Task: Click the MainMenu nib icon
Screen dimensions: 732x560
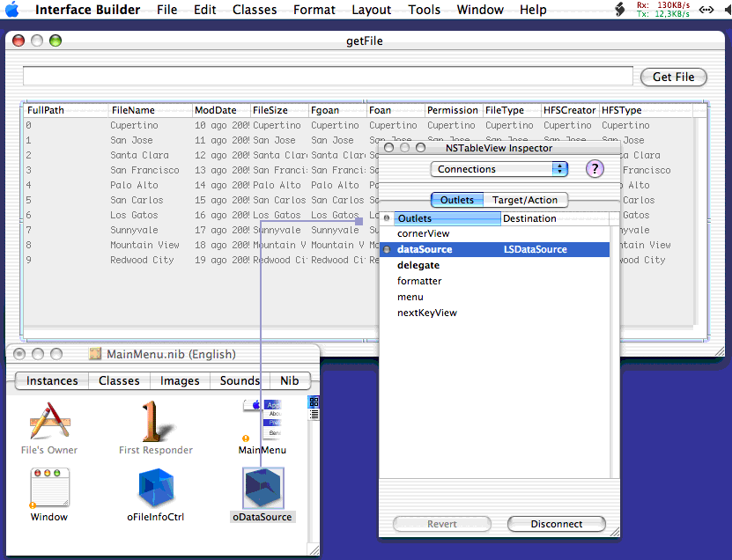Action: pyautogui.click(x=262, y=419)
